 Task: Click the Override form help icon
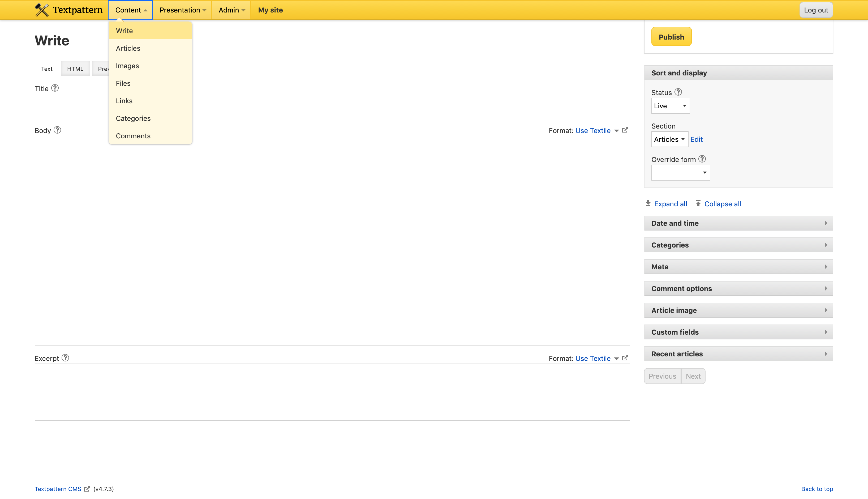(x=702, y=159)
